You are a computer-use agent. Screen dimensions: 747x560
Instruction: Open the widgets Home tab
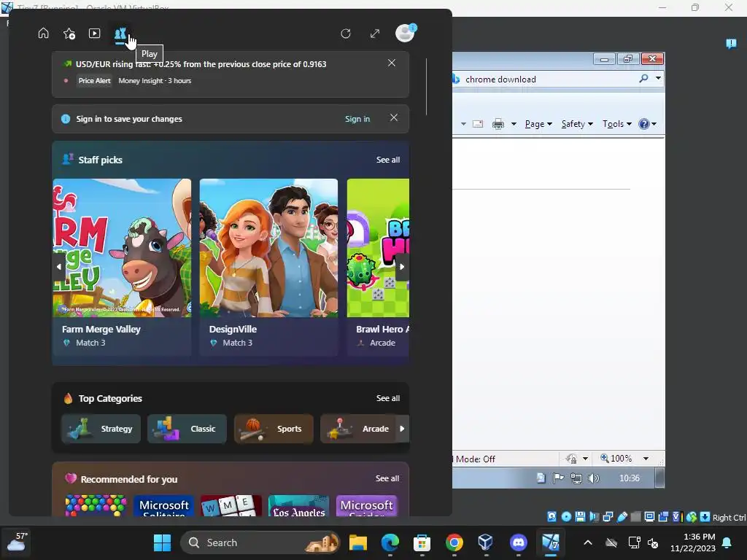[43, 34]
